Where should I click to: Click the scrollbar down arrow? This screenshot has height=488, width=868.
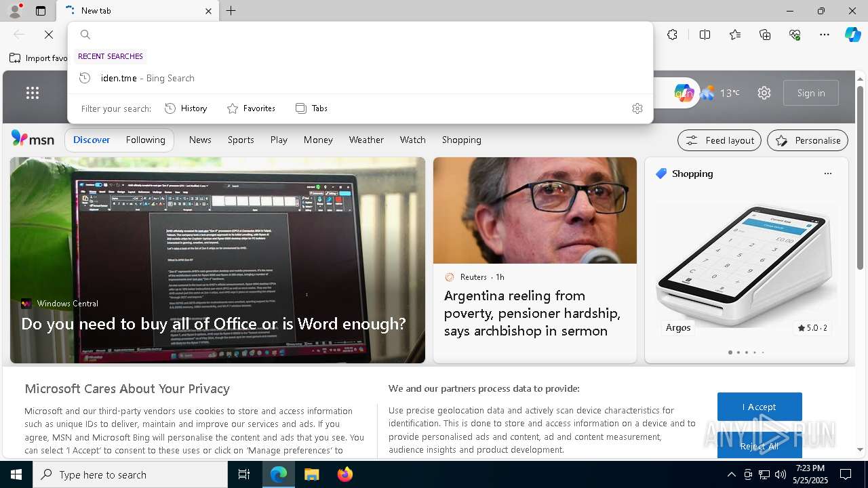pos(860,449)
